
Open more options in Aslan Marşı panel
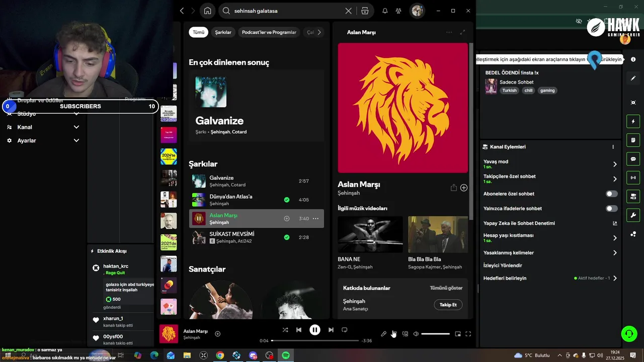pyautogui.click(x=449, y=32)
